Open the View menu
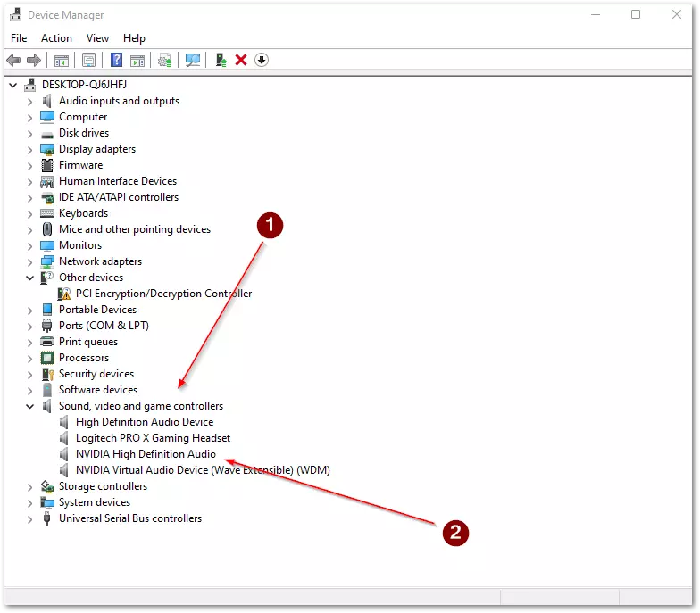This screenshot has width=700, height=613. point(98,38)
